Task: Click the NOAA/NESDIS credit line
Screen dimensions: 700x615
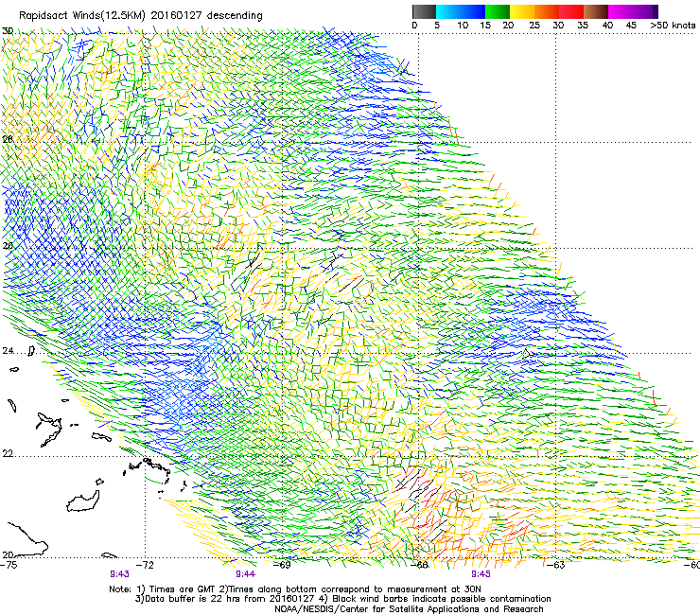Action: (x=409, y=609)
